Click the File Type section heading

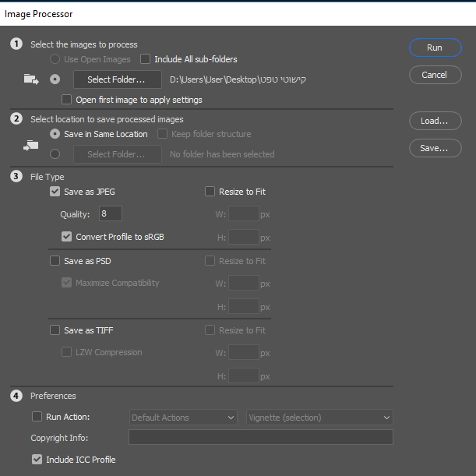click(x=47, y=177)
